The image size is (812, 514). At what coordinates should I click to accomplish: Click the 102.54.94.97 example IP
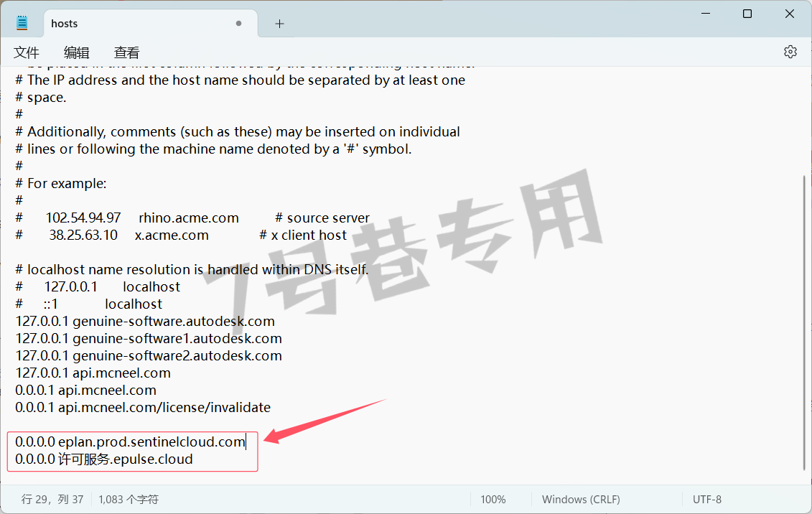click(83, 218)
